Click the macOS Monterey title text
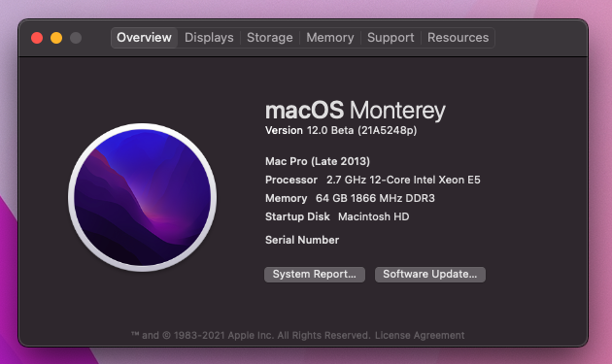 tap(356, 111)
